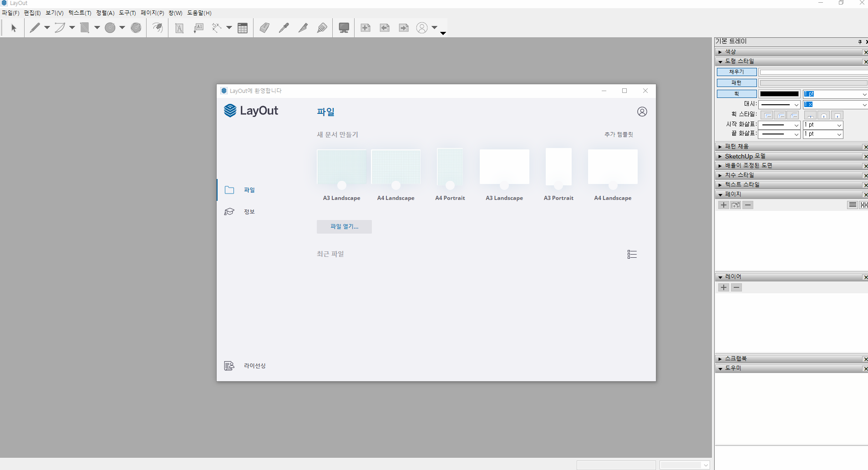Open the Rectangle tool dropdown arrow
Image resolution: width=868 pixels, height=470 pixels.
pos(97,28)
